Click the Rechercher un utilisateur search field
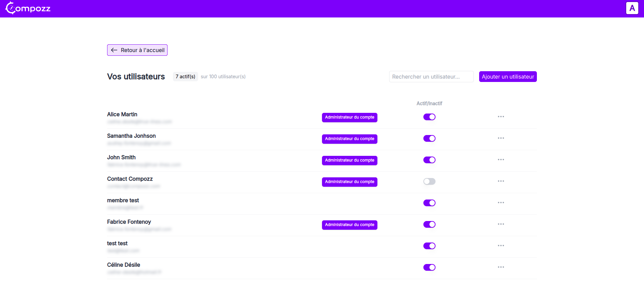Image resolution: width=644 pixels, height=307 pixels. (431, 77)
